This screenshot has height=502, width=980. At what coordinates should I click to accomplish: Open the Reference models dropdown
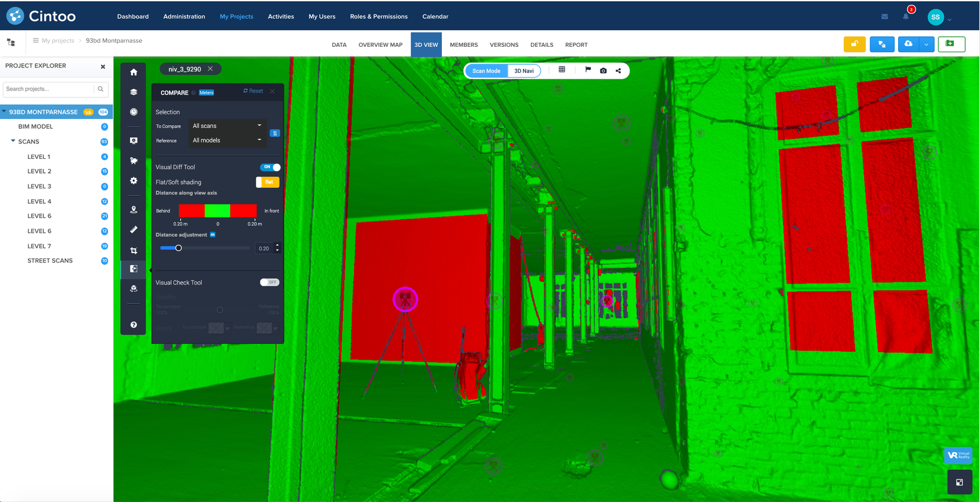tap(227, 140)
